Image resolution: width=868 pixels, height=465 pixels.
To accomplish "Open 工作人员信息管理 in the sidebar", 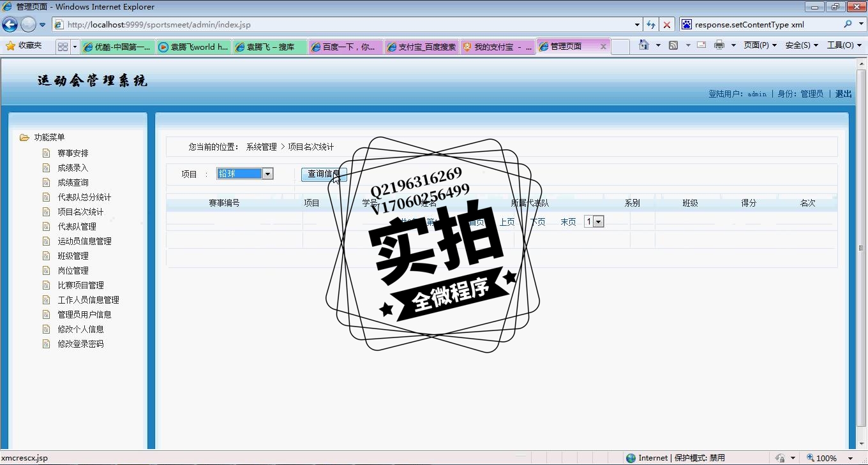I will pyautogui.click(x=88, y=300).
